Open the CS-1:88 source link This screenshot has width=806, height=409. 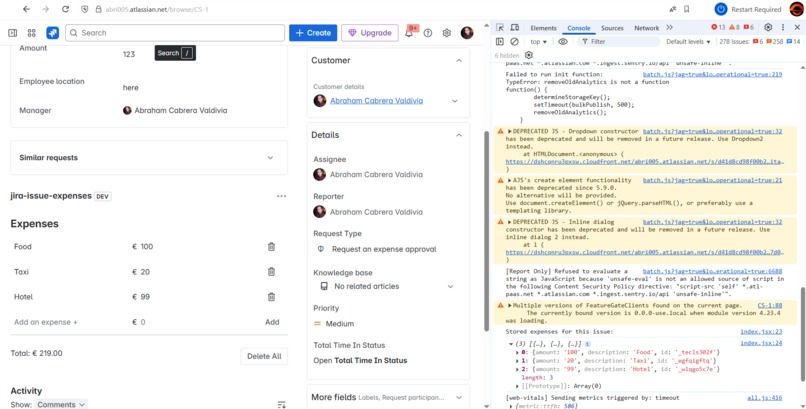[x=770, y=305]
